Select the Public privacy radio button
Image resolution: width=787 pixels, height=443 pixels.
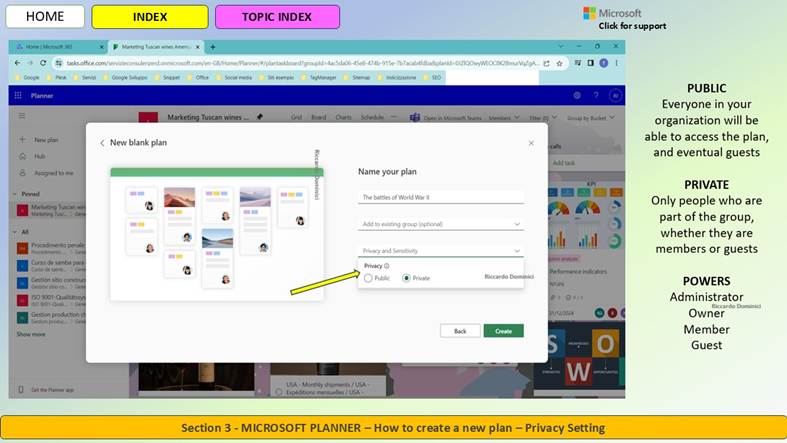pyautogui.click(x=368, y=278)
